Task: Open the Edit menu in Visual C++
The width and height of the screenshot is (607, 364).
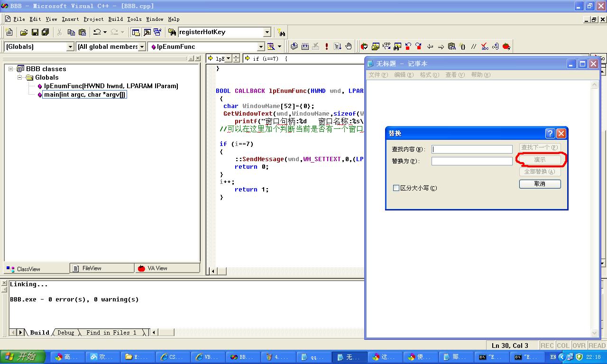Action: pos(35,19)
